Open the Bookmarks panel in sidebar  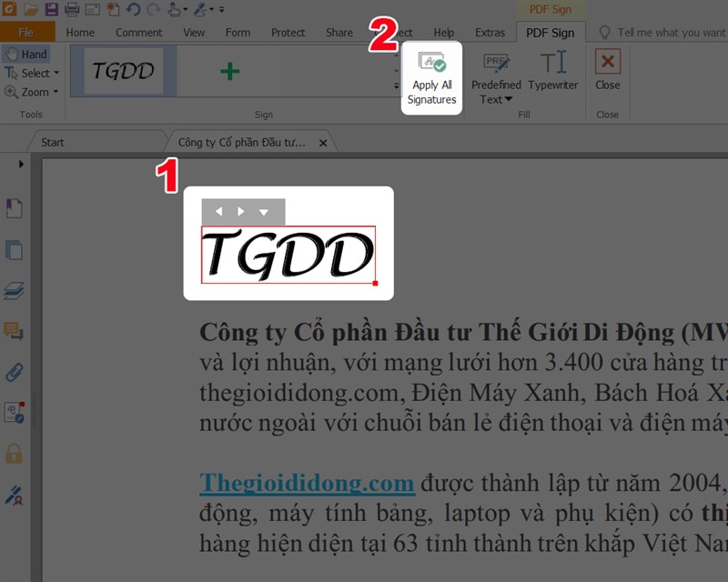[14, 208]
